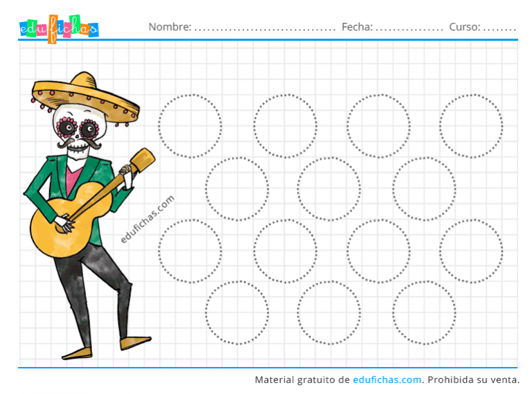
Task: Click the 'Prohibida su venta.' text
Action: pos(473,379)
